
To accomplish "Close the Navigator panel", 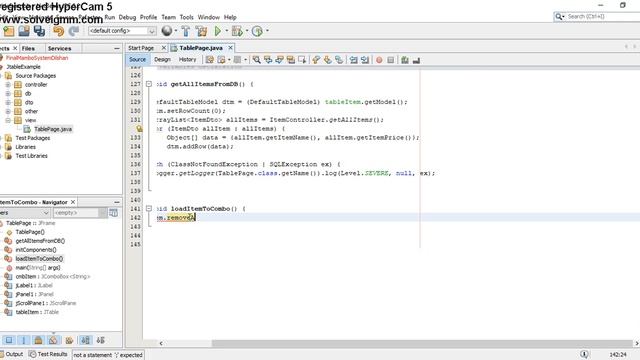I will [x=73, y=202].
